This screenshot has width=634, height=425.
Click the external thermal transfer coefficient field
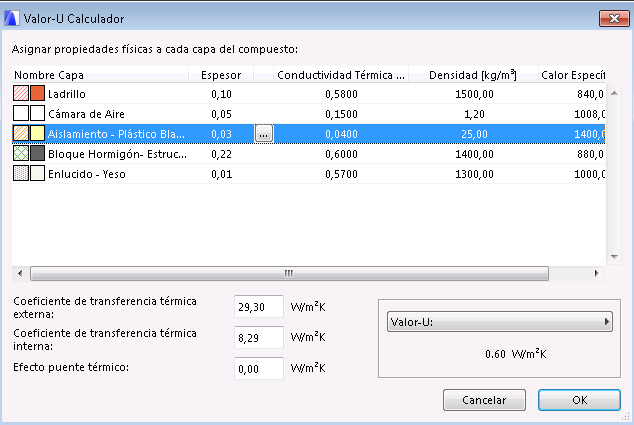point(259,307)
